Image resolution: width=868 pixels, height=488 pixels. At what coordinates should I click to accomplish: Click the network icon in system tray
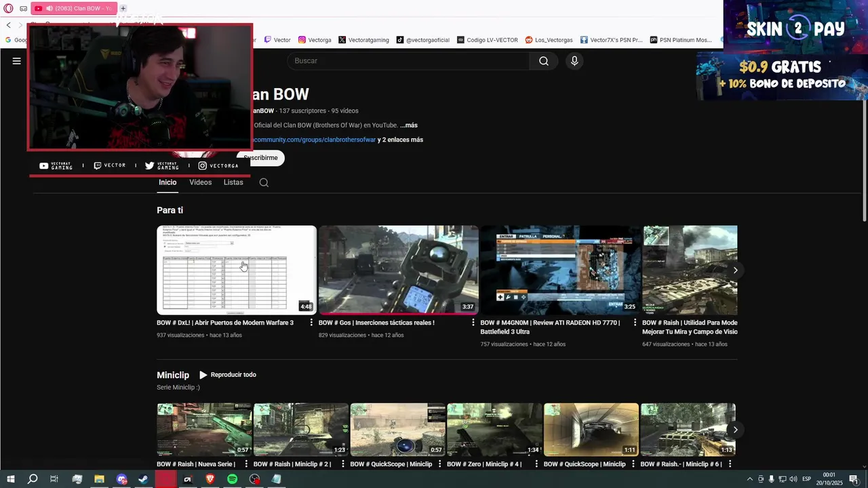pyautogui.click(x=782, y=479)
